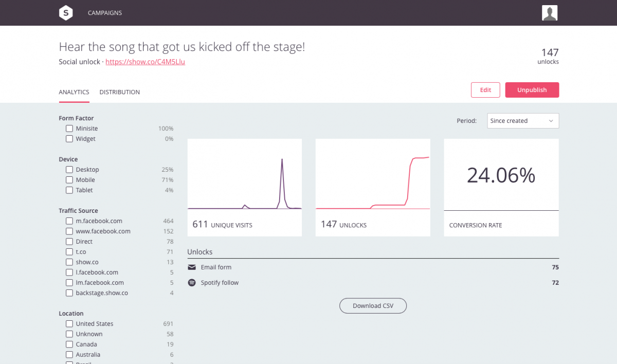The image size is (617, 364).
Task: Tick the Direct traffic source checkbox
Action: (x=69, y=242)
